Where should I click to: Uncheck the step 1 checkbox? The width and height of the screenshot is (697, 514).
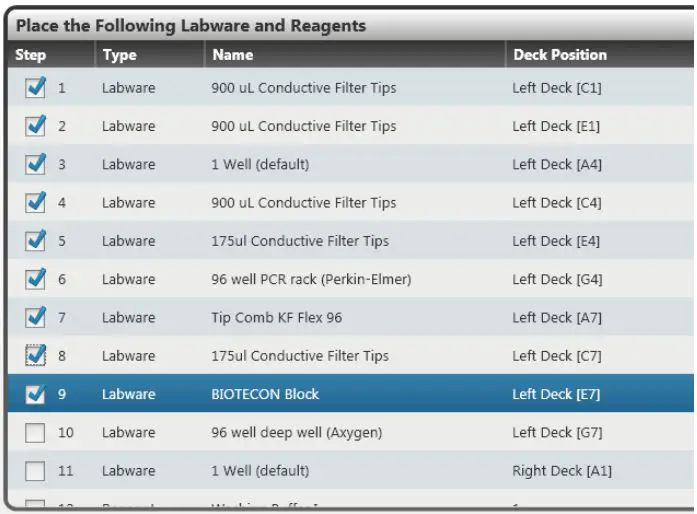(35, 89)
